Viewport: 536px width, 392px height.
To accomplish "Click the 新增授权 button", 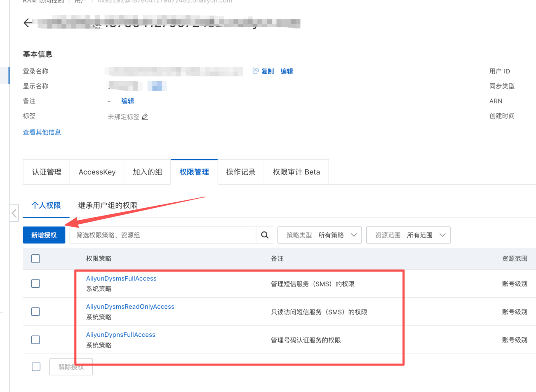I will click(x=44, y=235).
